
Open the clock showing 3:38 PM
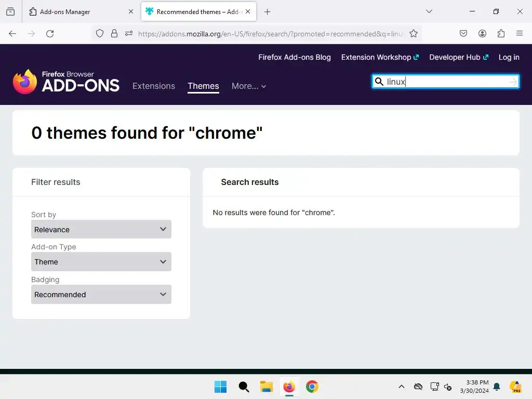tap(474, 387)
